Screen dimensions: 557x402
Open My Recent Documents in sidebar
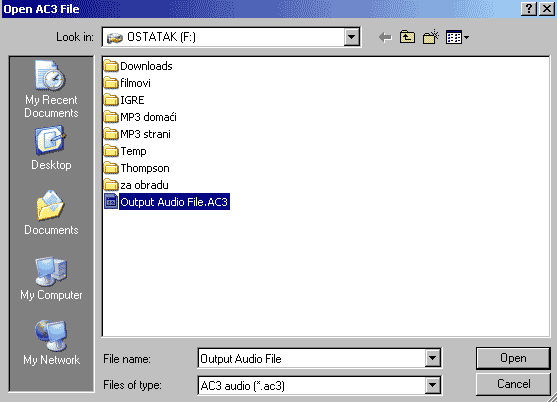point(51,89)
